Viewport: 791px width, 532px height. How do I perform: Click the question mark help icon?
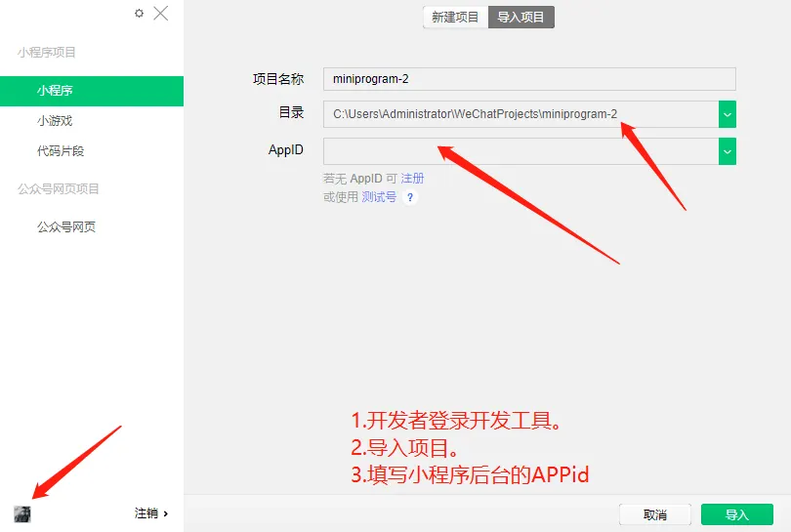coord(410,197)
